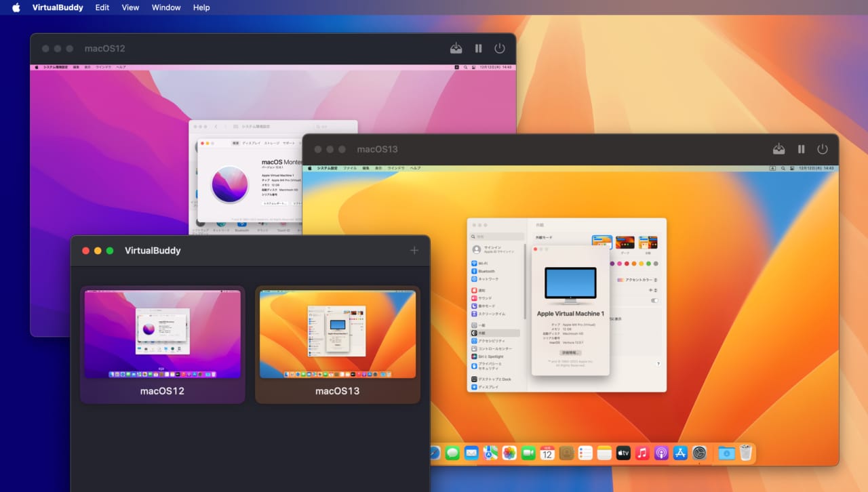Image resolution: width=868 pixels, height=492 pixels.
Task: Open Messages in the macOS13 dock
Action: pyautogui.click(x=452, y=453)
